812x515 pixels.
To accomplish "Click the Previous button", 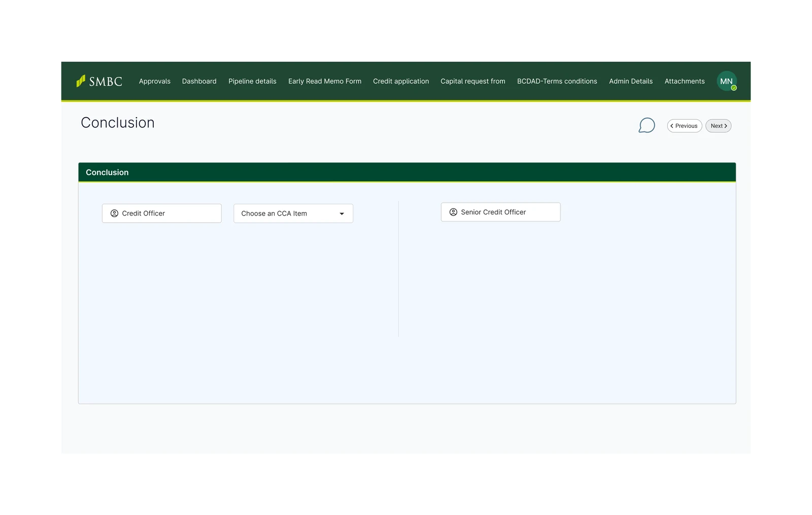I will tap(685, 126).
